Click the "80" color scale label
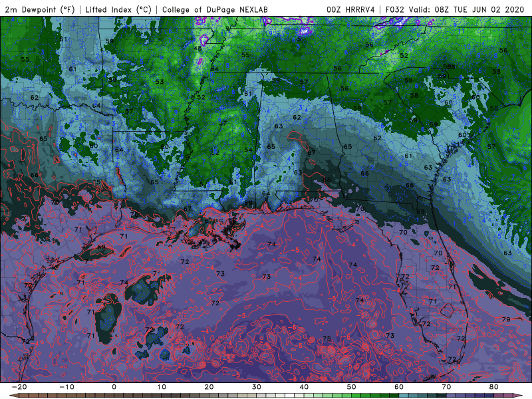The width and height of the screenshot is (532, 399). pos(494,387)
